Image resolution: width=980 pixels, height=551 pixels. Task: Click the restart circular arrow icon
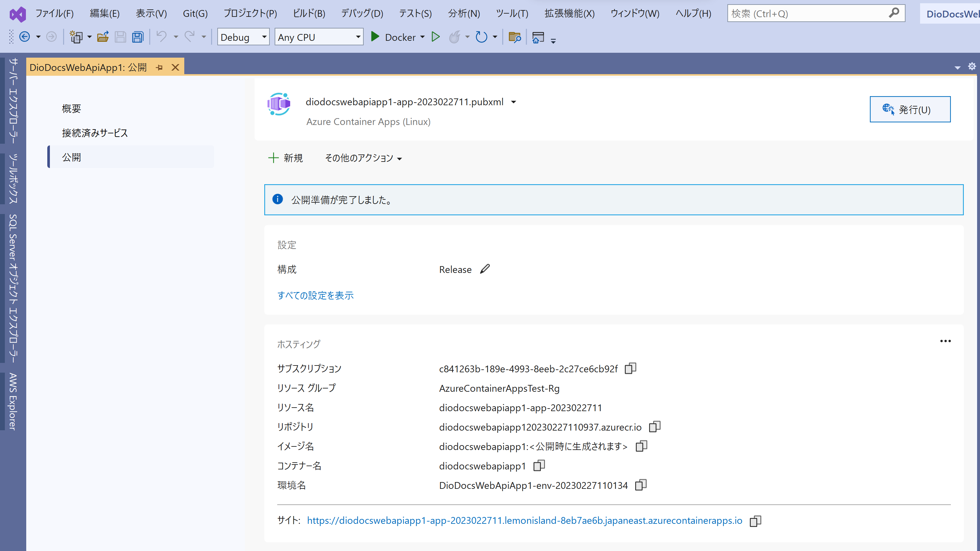482,37
